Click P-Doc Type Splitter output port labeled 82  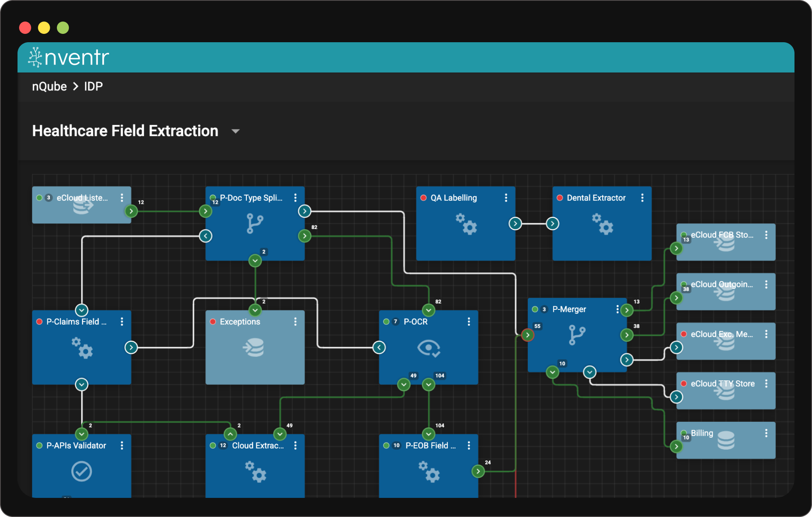click(304, 236)
